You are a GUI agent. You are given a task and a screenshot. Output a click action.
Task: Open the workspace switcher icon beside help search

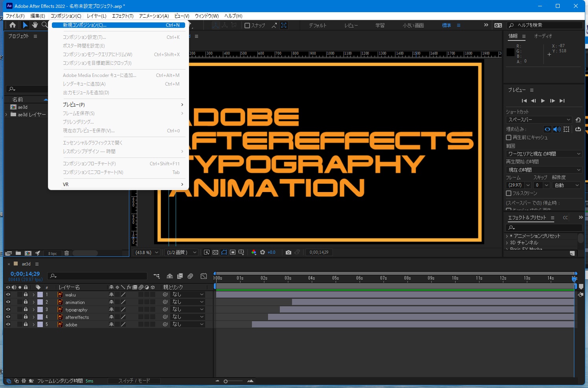click(x=498, y=25)
